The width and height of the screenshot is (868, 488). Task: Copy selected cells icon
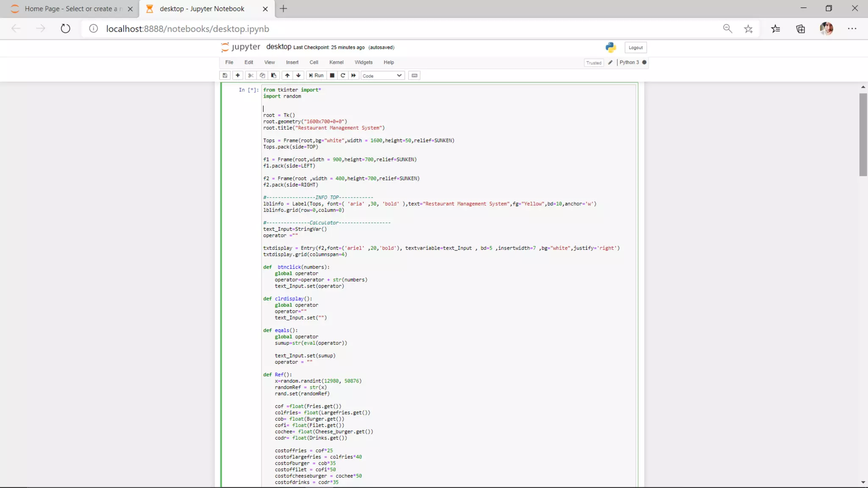[x=262, y=75]
